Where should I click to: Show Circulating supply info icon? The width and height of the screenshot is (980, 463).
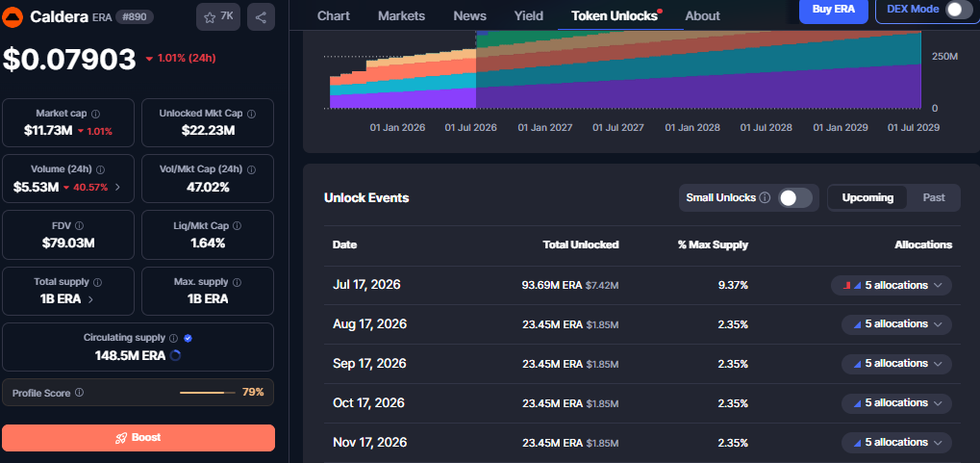174,338
